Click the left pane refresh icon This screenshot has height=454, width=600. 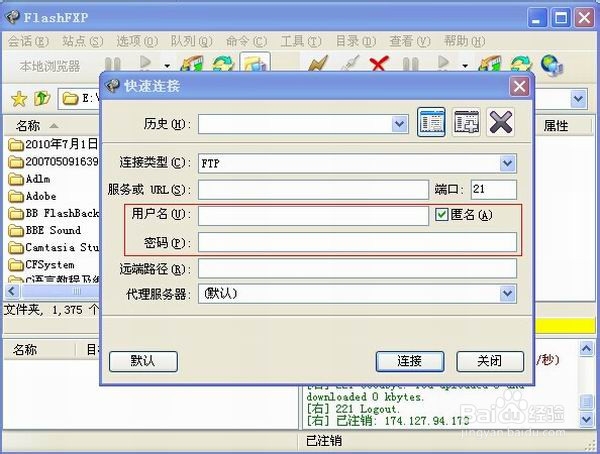pos(223,64)
